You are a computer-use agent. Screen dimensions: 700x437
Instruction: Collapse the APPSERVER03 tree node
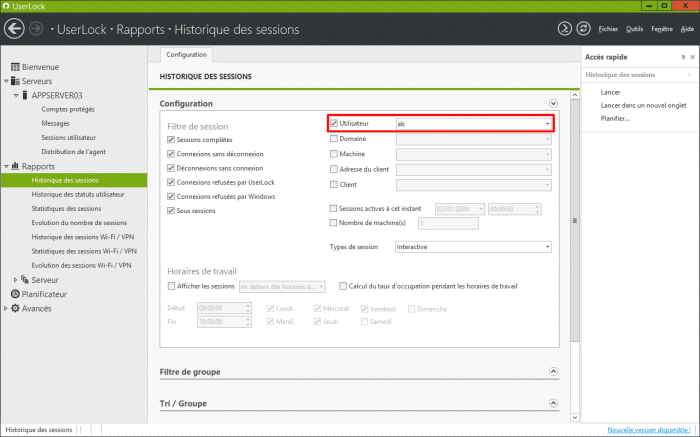(x=16, y=96)
